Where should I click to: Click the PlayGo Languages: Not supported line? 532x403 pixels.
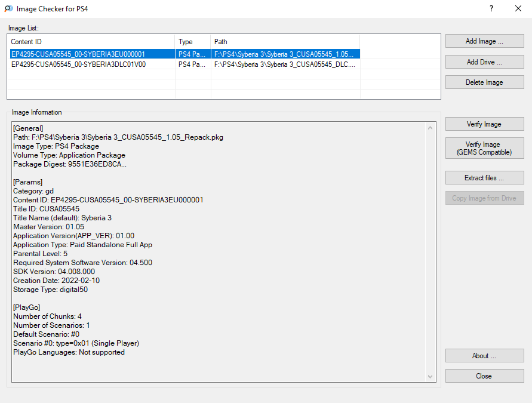69,352
